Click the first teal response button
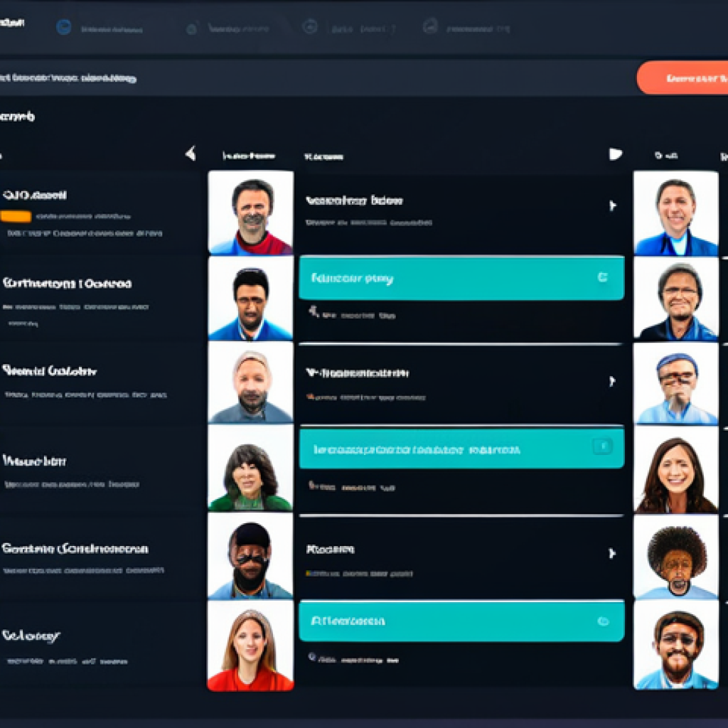Screen dimensions: 728x728 pos(461,278)
